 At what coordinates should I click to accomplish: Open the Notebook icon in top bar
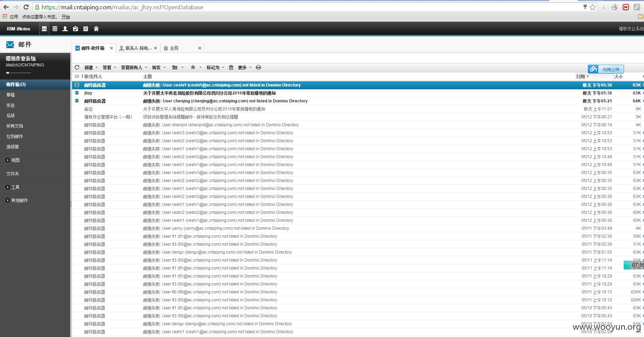click(86, 29)
